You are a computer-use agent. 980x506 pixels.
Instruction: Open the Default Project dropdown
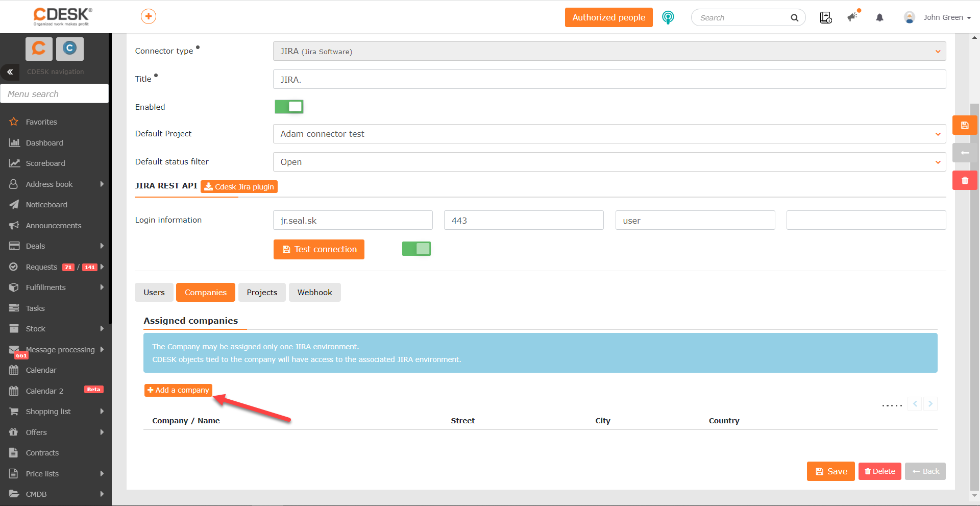609,134
